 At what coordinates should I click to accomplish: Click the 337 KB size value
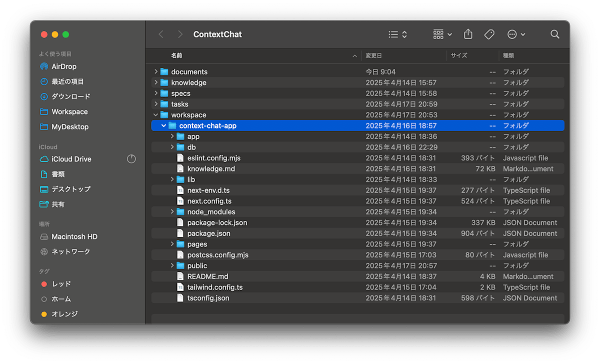point(483,222)
